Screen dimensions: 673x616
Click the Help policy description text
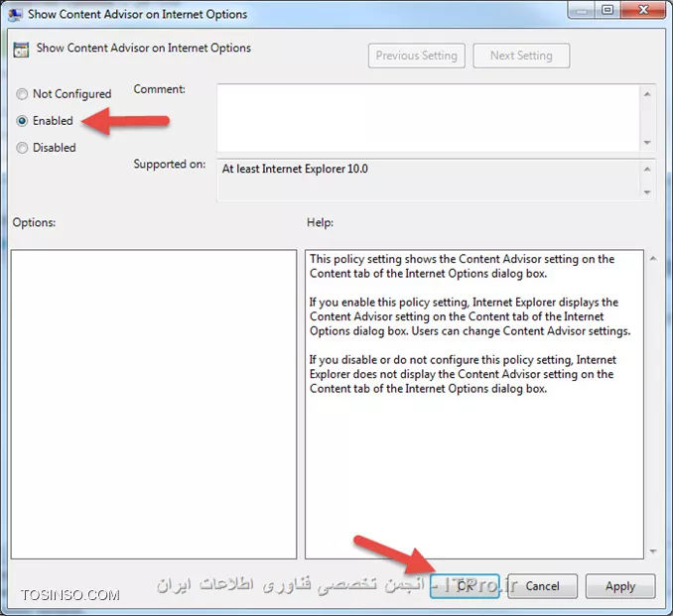click(x=470, y=323)
